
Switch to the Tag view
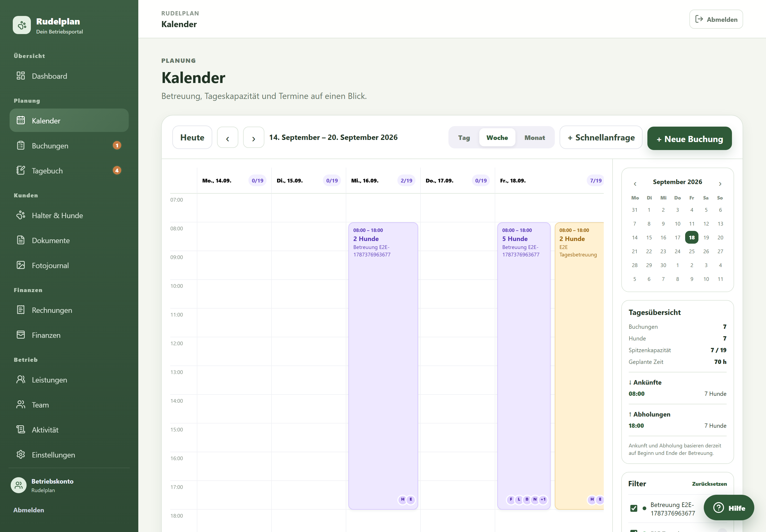464,138
